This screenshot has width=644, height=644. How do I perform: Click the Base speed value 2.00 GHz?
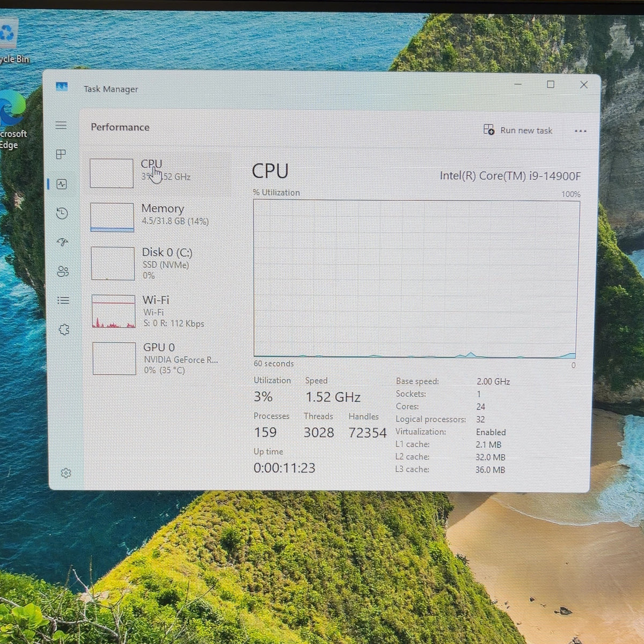pos(493,382)
